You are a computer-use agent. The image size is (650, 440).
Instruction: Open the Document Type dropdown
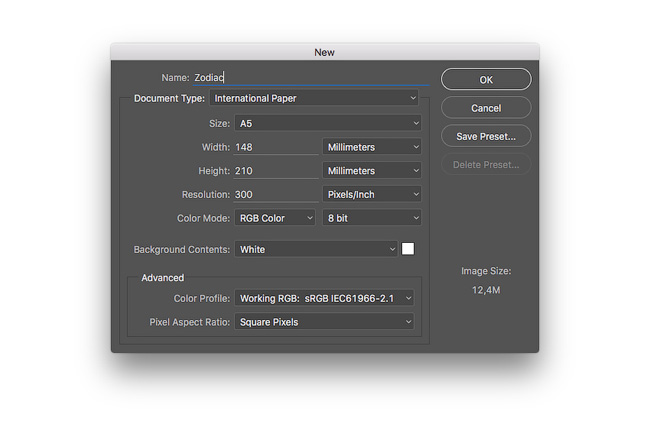(x=314, y=98)
